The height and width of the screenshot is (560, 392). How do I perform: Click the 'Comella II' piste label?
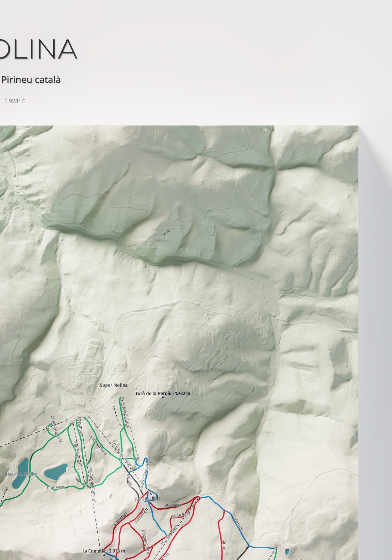[141, 515]
